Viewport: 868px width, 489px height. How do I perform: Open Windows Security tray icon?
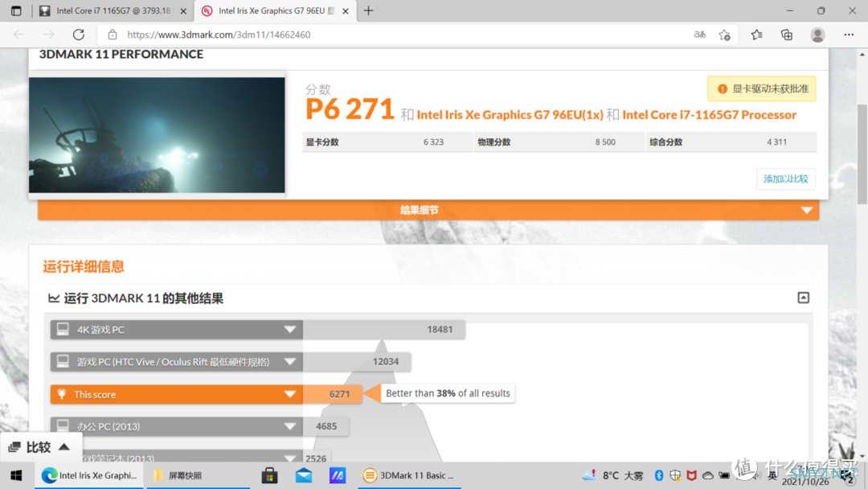tap(675, 475)
